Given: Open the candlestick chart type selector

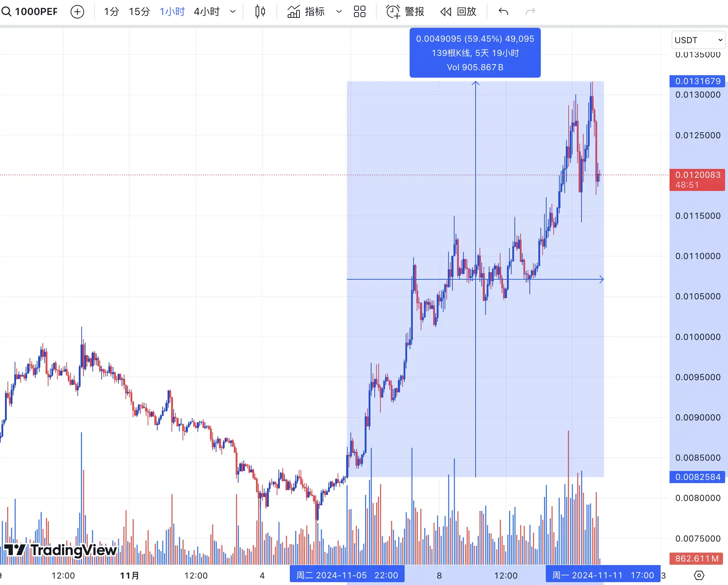Looking at the screenshot, I should [x=260, y=12].
